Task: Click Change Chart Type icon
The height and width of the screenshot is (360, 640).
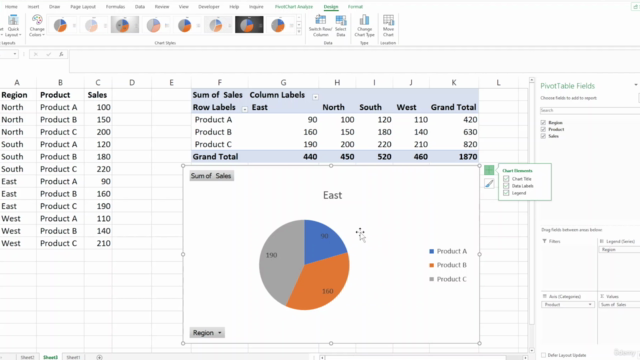Action: click(364, 26)
